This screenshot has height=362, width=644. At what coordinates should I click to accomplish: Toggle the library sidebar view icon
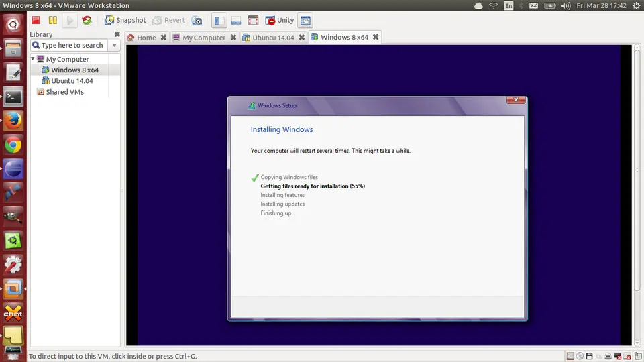click(x=219, y=21)
